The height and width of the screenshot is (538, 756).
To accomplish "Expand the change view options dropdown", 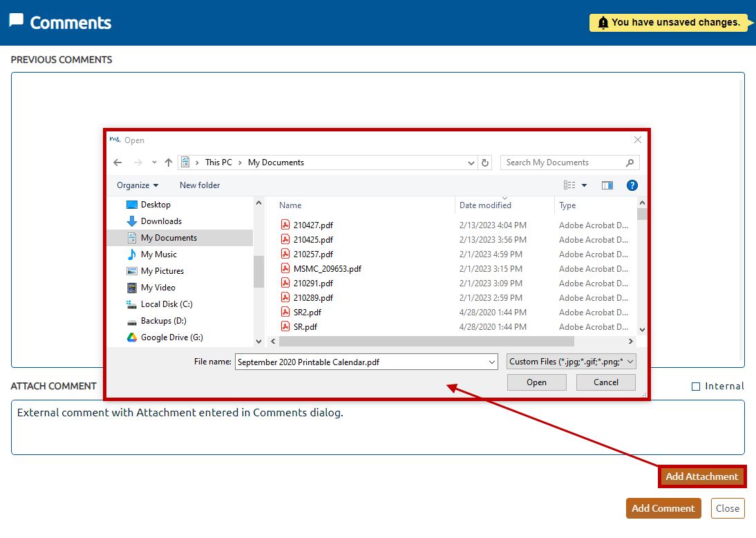I will 584,185.
